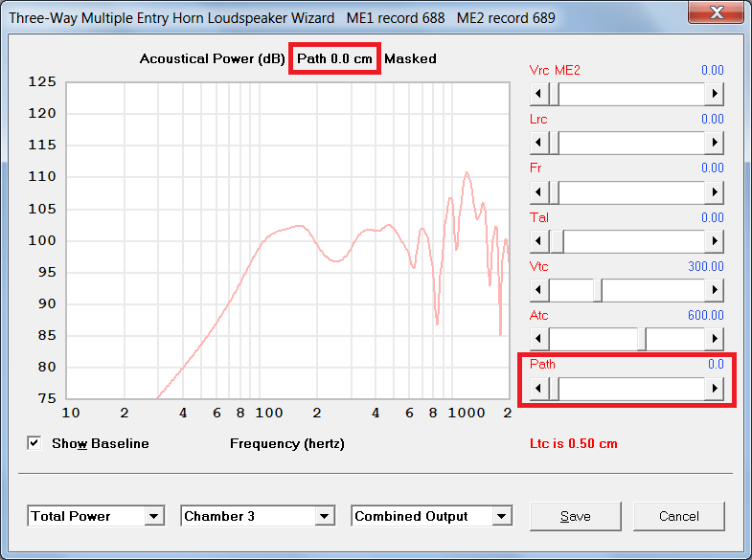752x560 pixels.
Task: Click the 'Acoustical Power (dB)' title
Action: pos(213,58)
